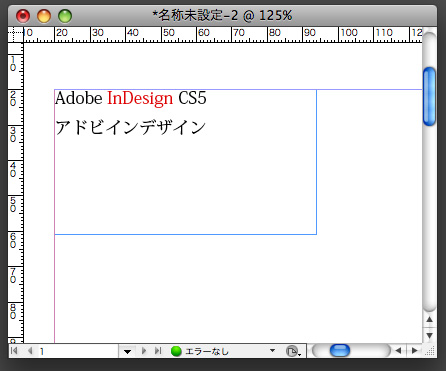The width and height of the screenshot is (446, 371).
Task: Jump to the last page
Action: 158,351
